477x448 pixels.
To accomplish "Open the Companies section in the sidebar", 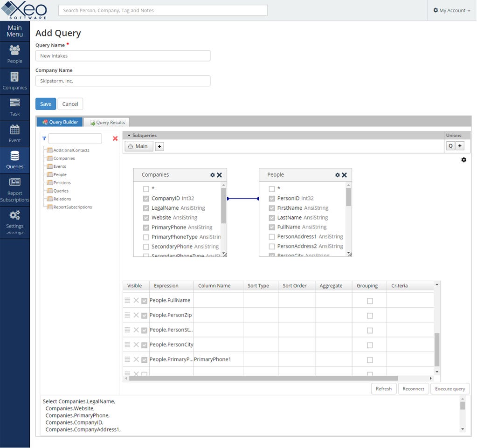I will point(14,80).
